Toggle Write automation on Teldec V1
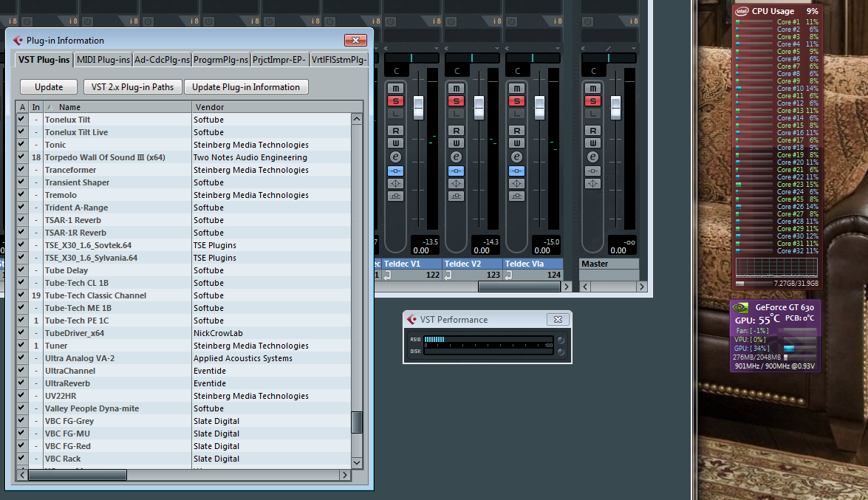This screenshot has height=500, width=868. [x=395, y=143]
